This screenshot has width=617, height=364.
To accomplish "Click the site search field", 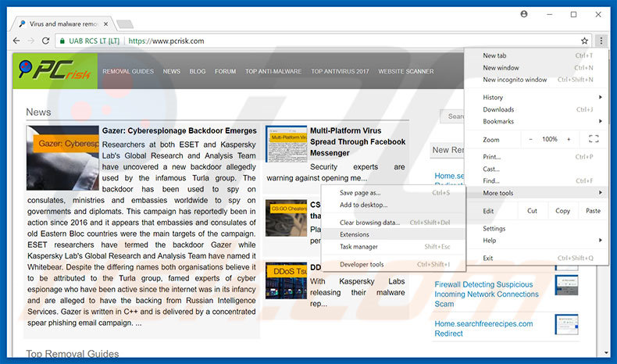I will (x=452, y=116).
